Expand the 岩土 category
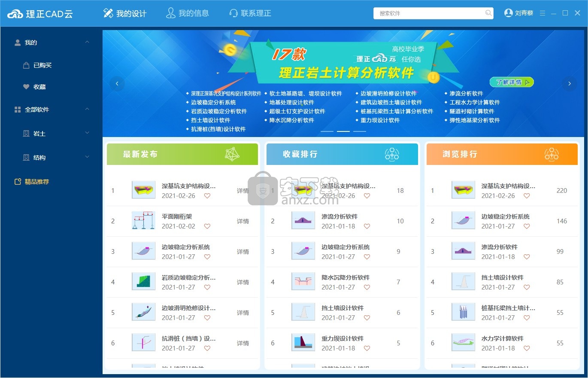The width and height of the screenshot is (588, 378). [87, 133]
